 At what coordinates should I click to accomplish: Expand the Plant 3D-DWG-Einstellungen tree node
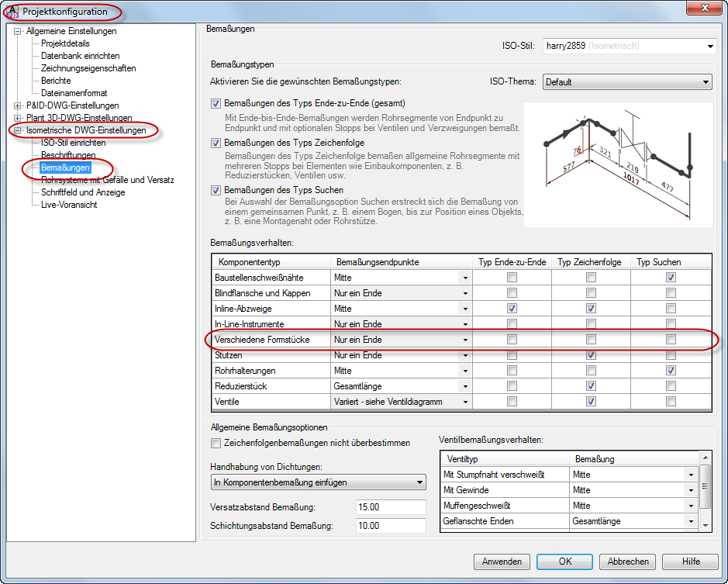click(18, 118)
